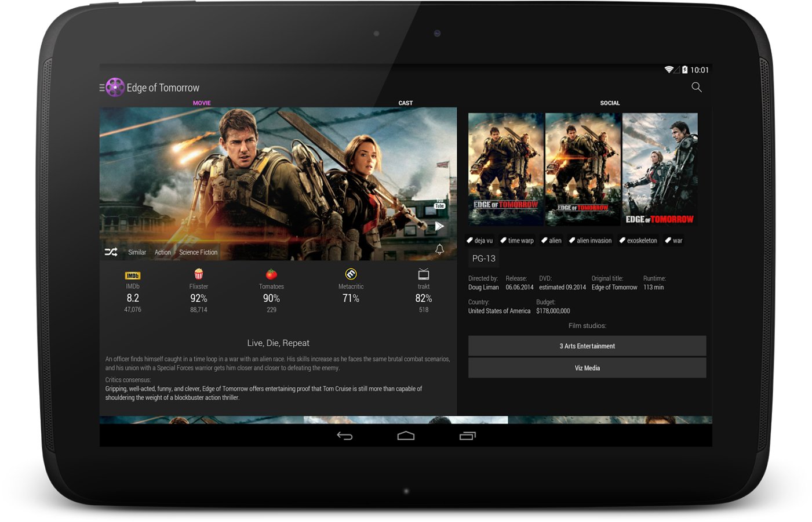Open director Doug Liman
This screenshot has width=812, height=522.
pyautogui.click(x=483, y=287)
